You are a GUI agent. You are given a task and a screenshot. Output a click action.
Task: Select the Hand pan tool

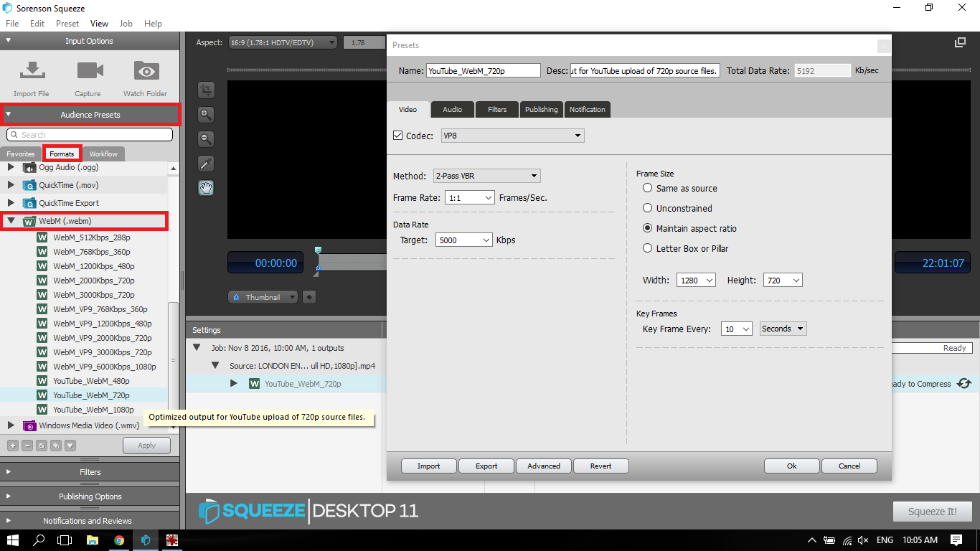[x=206, y=188]
